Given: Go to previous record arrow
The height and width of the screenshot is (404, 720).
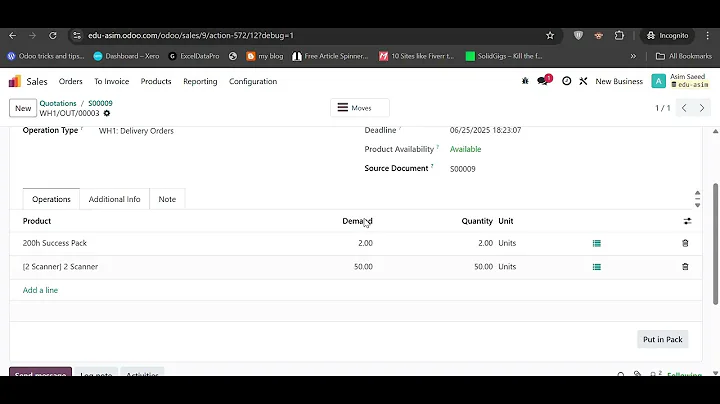Looking at the screenshot, I should tap(684, 108).
